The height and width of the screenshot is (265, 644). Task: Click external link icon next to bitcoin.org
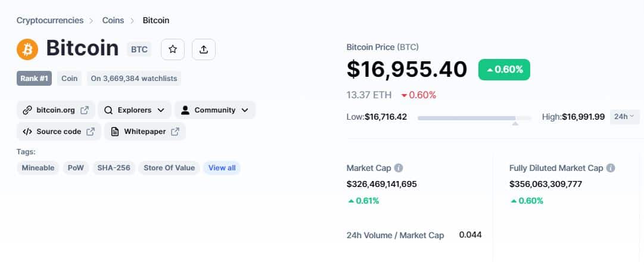(85, 110)
